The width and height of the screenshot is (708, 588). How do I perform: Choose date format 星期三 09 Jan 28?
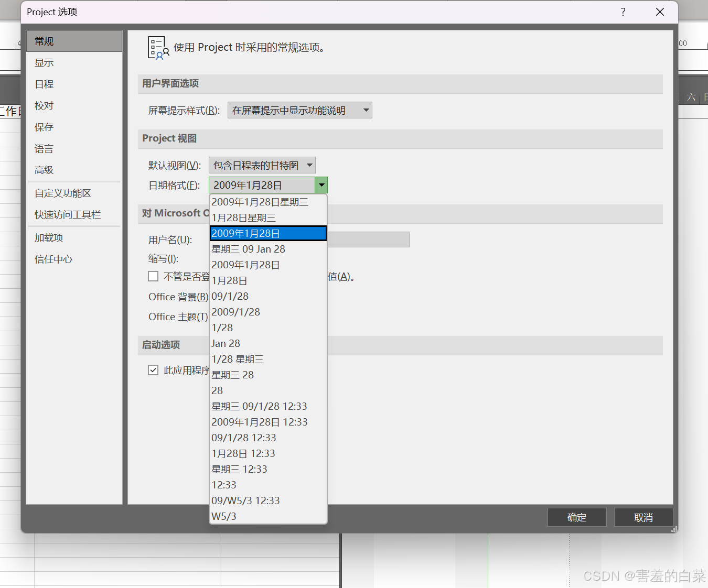(268, 249)
